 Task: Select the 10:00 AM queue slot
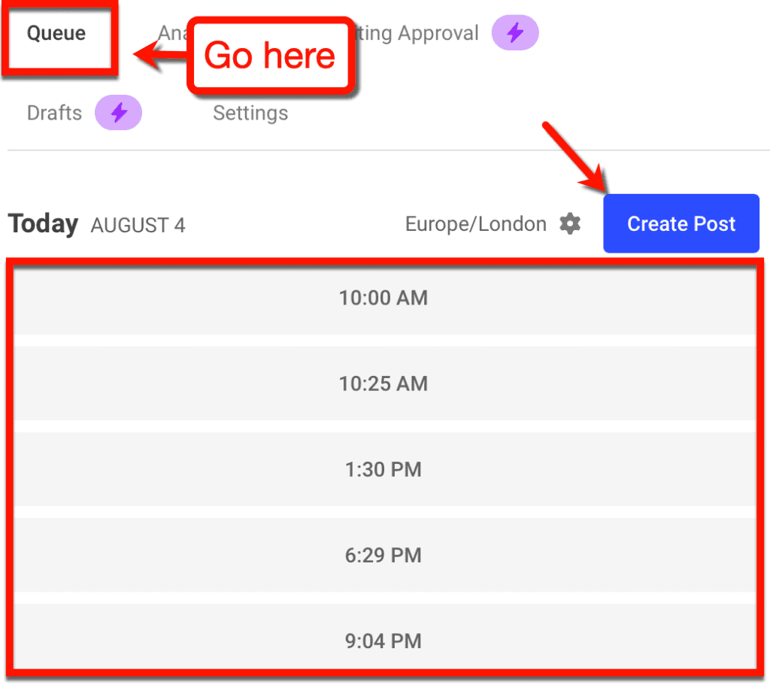click(383, 298)
